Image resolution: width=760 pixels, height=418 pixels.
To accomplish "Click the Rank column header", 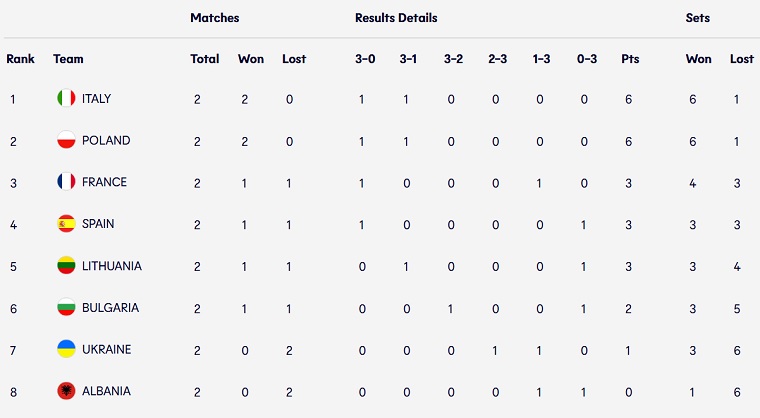I will (x=20, y=59).
